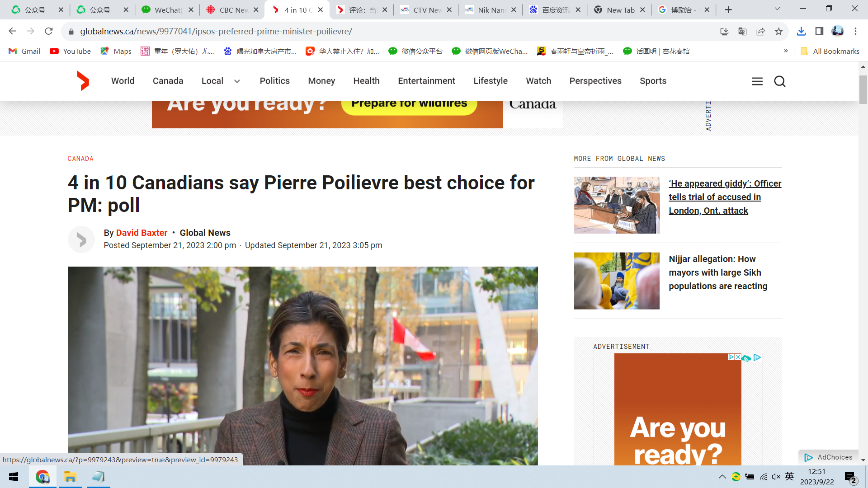Open the site search magnifier icon
The width and height of the screenshot is (868, 488).
[x=780, y=81]
